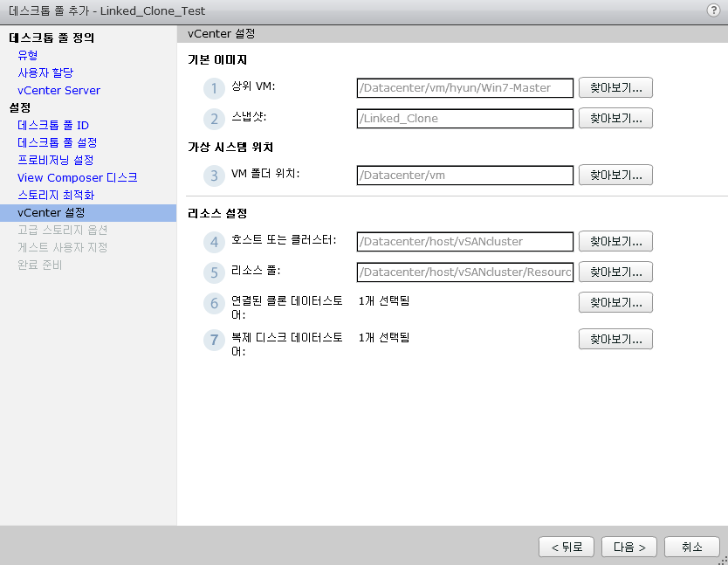Screen dimensions: 728x565
Task: Click 1개 선택됨 for linked clone datastore
Action: [x=384, y=301]
